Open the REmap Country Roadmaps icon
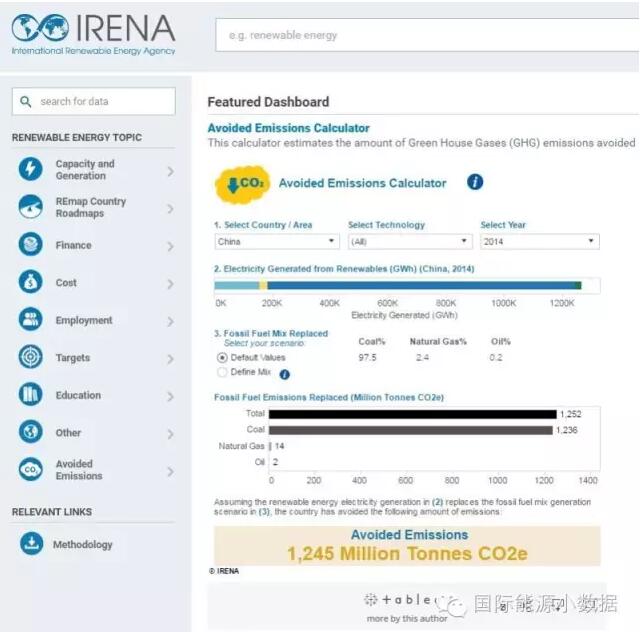640x632 pixels. [31, 207]
